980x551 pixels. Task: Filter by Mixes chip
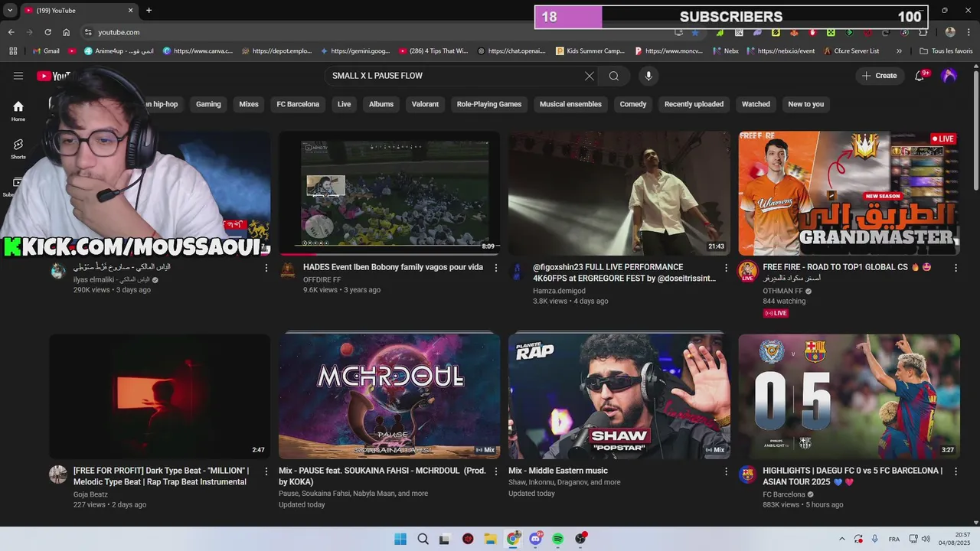tap(249, 104)
